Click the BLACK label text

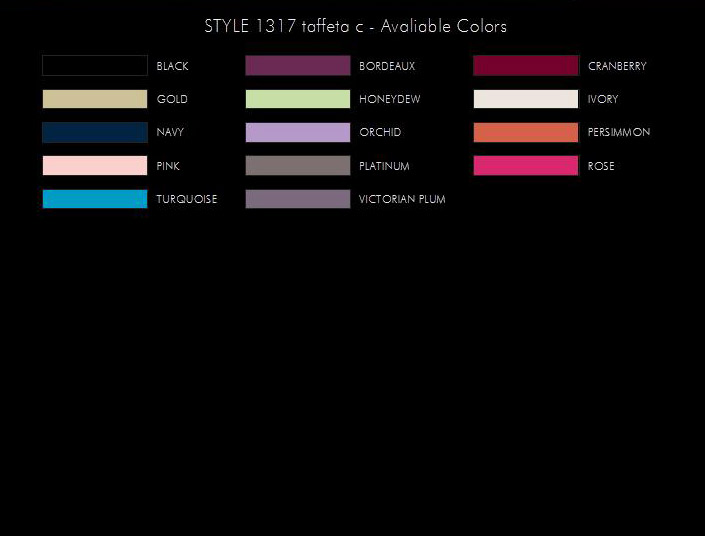172,66
